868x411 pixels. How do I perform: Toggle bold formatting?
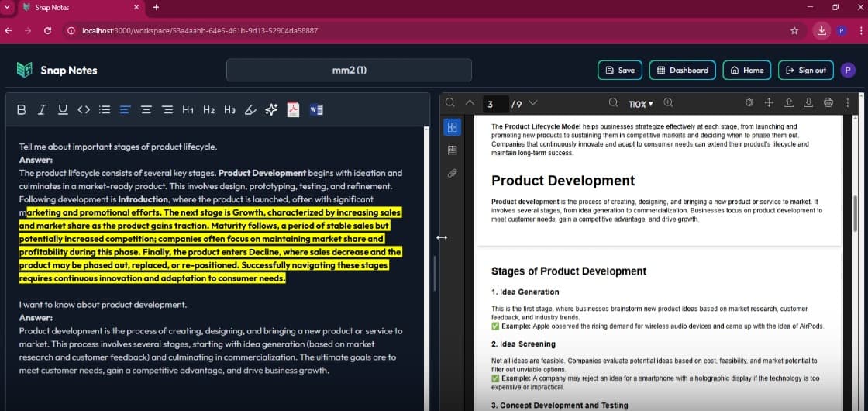point(22,109)
